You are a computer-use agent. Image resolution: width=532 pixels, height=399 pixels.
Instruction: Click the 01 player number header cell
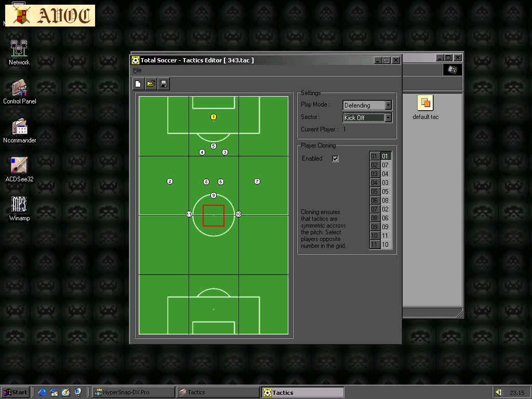click(x=375, y=156)
